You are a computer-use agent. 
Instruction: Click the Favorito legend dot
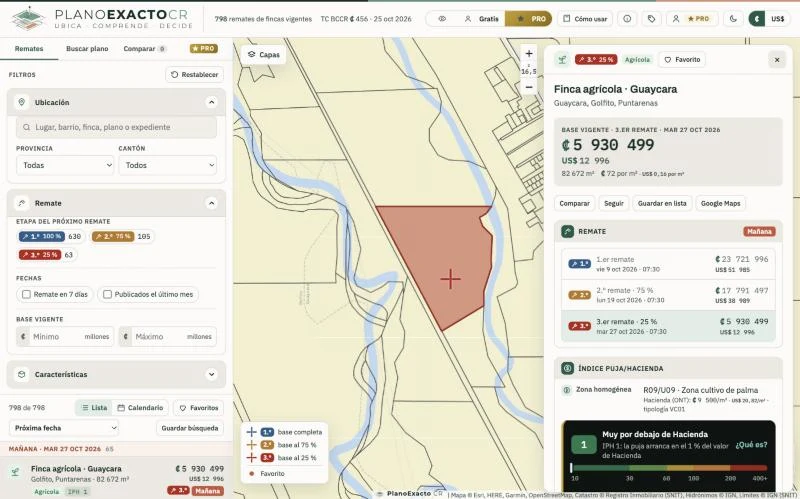(x=252, y=473)
